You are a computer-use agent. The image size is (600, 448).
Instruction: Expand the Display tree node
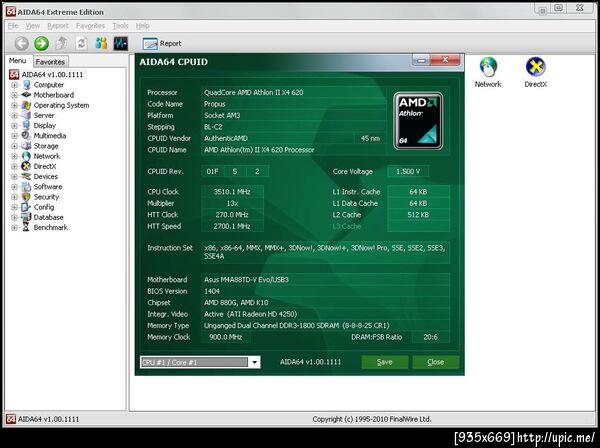pos(14,125)
